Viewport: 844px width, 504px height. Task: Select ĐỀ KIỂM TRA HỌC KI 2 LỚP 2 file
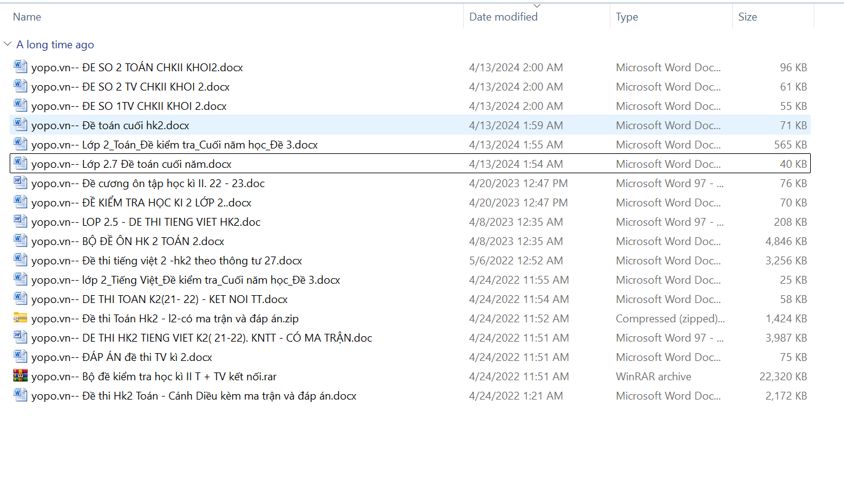coord(141,203)
